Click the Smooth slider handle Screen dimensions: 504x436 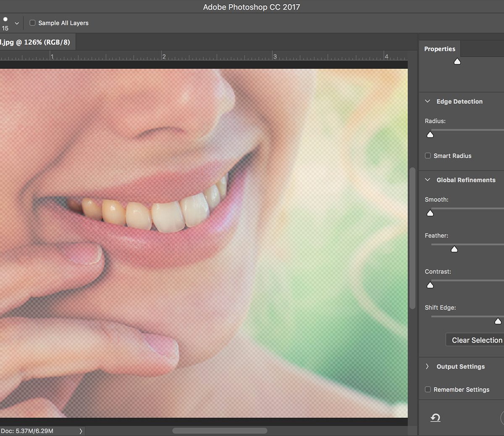coord(430,213)
